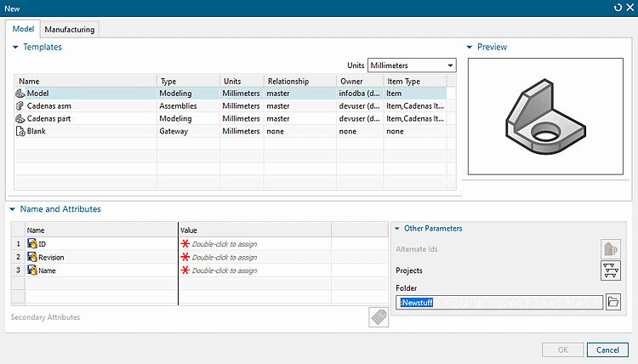Image resolution: width=638 pixels, height=364 pixels.
Task: Select the Model tab
Action: pyautogui.click(x=23, y=29)
